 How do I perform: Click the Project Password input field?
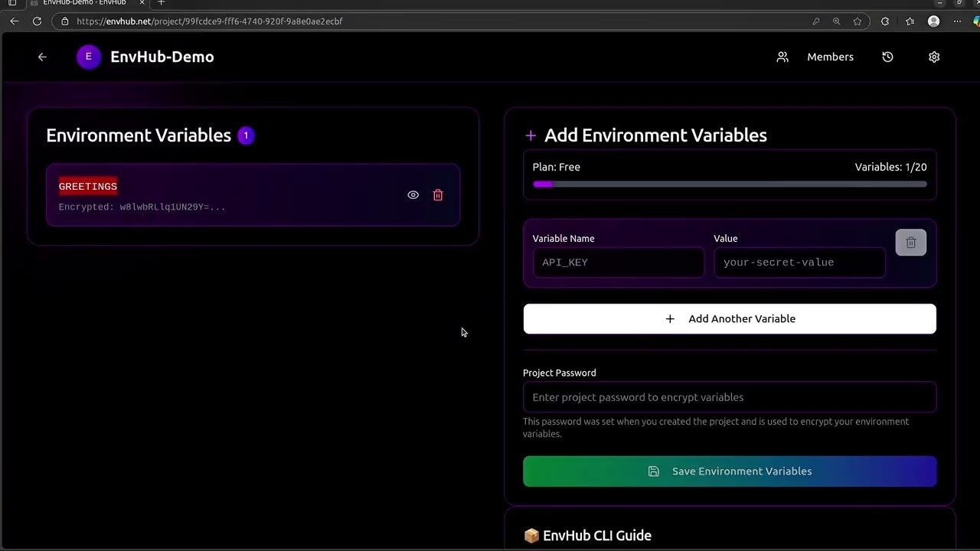point(730,396)
